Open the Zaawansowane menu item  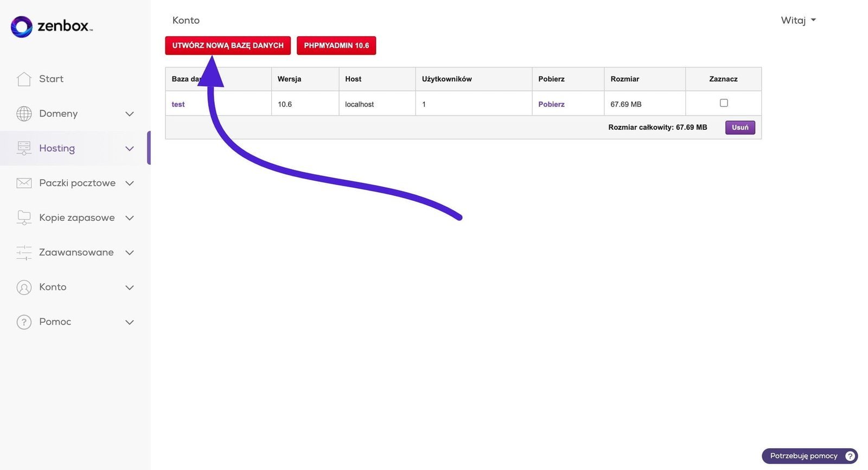click(x=76, y=252)
